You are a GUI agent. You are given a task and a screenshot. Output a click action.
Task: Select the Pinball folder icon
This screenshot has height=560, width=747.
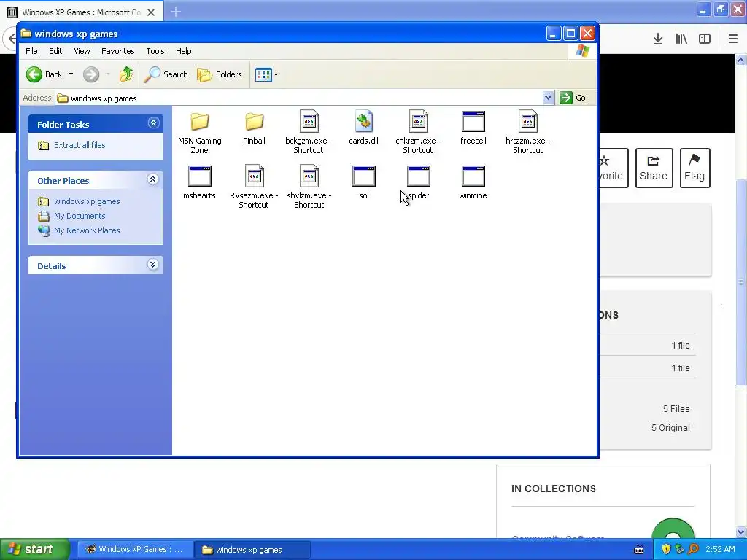255,122
